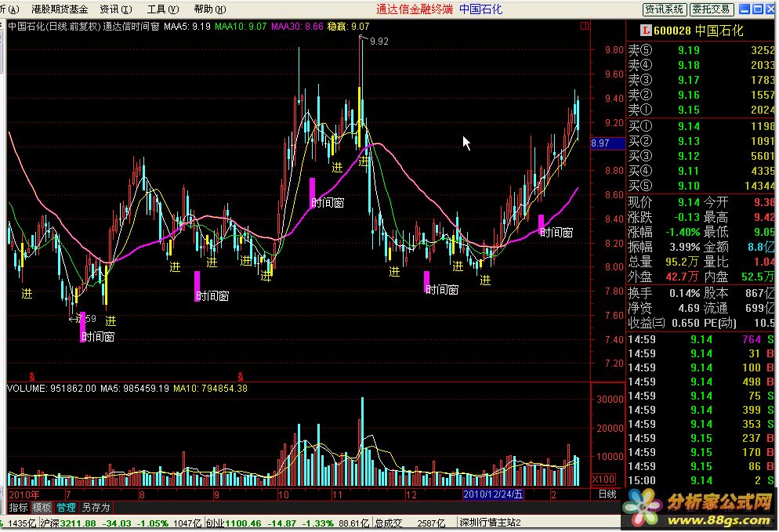The width and height of the screenshot is (779, 532).
Task: Click the 涨跌 -0.13 value
Action: click(687, 217)
